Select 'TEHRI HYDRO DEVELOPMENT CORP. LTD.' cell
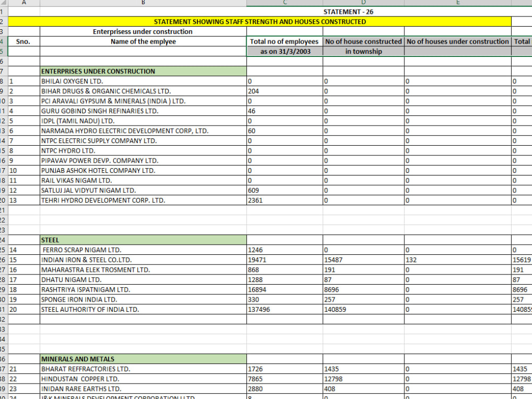 143,200
